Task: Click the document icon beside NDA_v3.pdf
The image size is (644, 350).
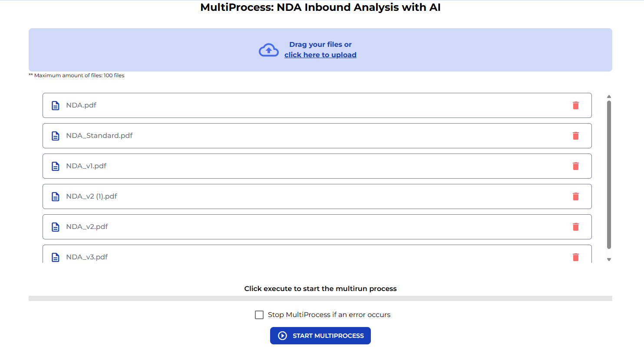Action: point(55,257)
